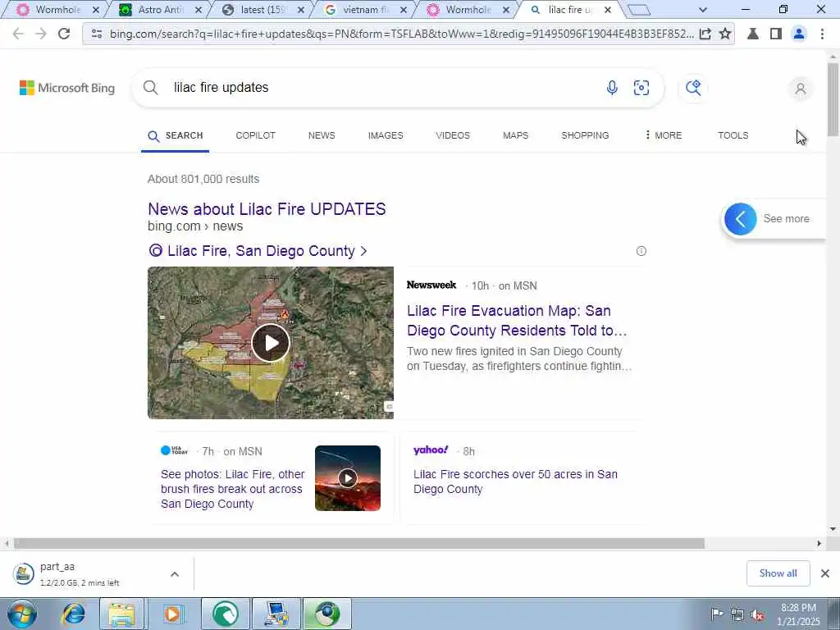Select the IMAGES search tab
This screenshot has height=630, width=840.
(386, 135)
